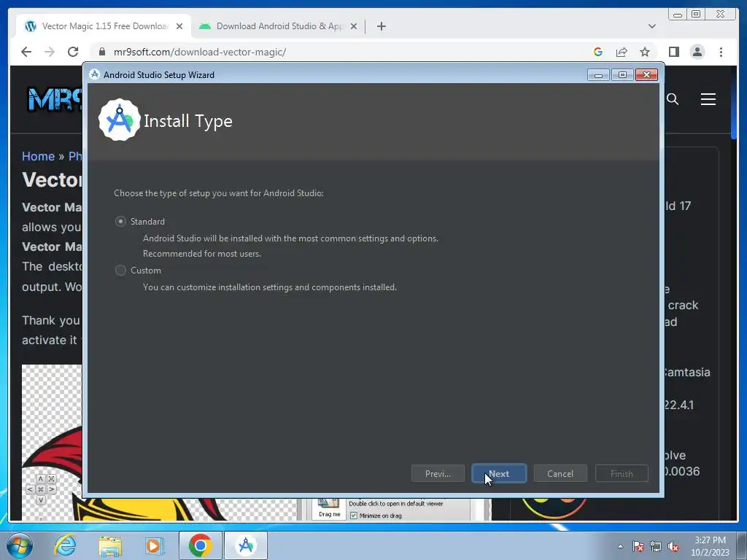Go forward in Chrome
Image resolution: width=747 pixels, height=560 pixels.
[x=50, y=52]
